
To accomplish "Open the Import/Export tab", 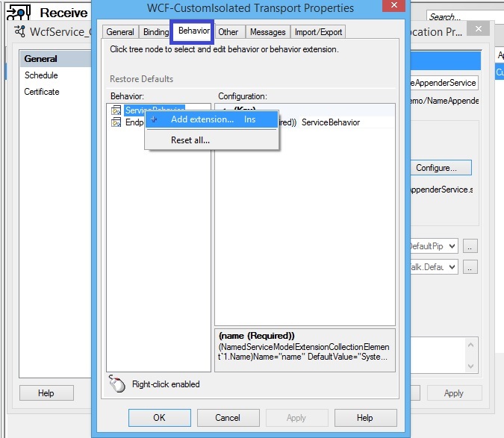I will [318, 32].
